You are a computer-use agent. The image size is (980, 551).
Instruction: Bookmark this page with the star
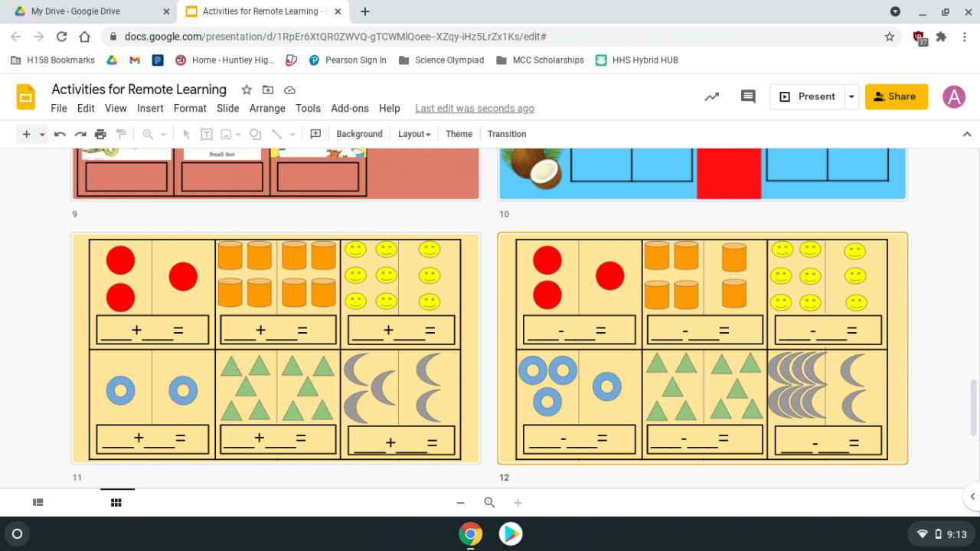click(x=889, y=37)
